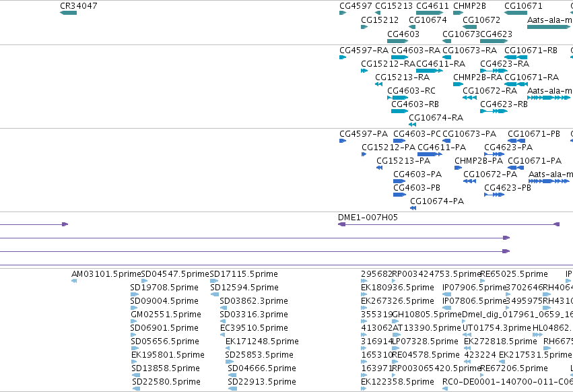573x392 pixels.
Task: Select the CG4623-RB transcript label
Action: pos(504,104)
